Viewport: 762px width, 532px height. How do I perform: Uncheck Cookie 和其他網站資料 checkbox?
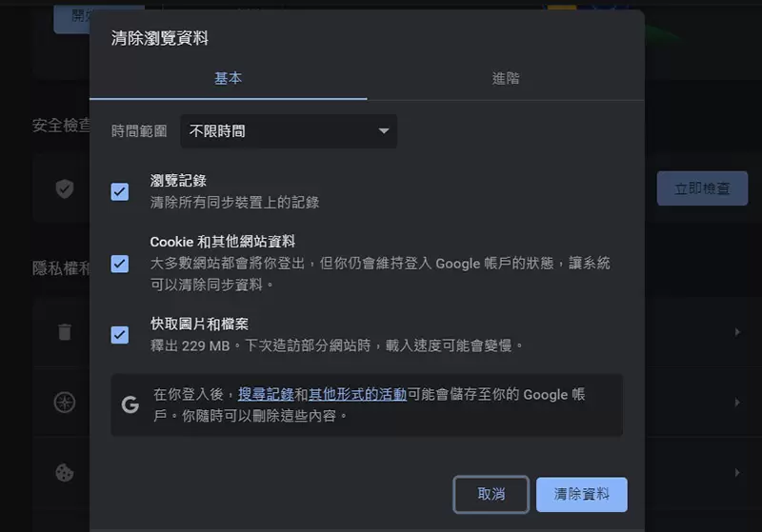[120, 264]
